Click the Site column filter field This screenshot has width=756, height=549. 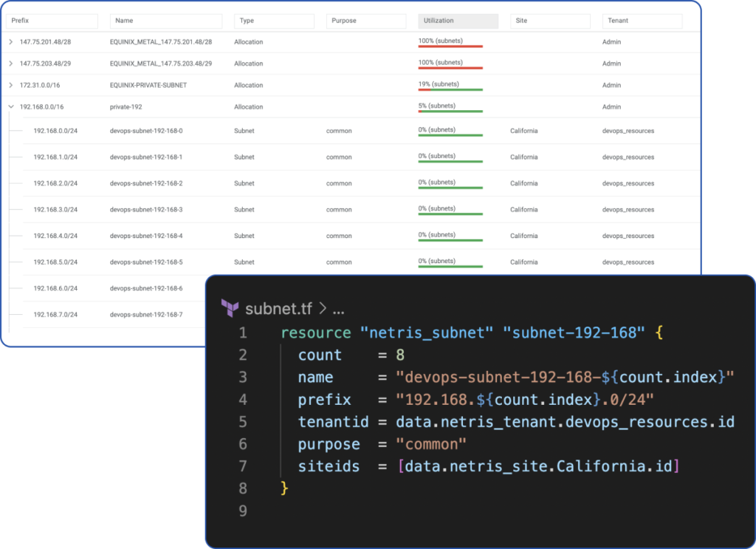(550, 21)
